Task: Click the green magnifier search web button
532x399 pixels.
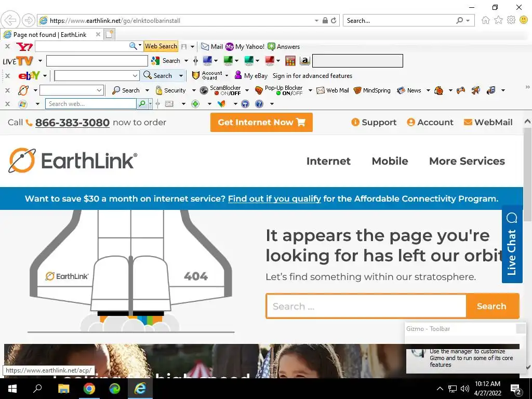Action: click(x=142, y=104)
